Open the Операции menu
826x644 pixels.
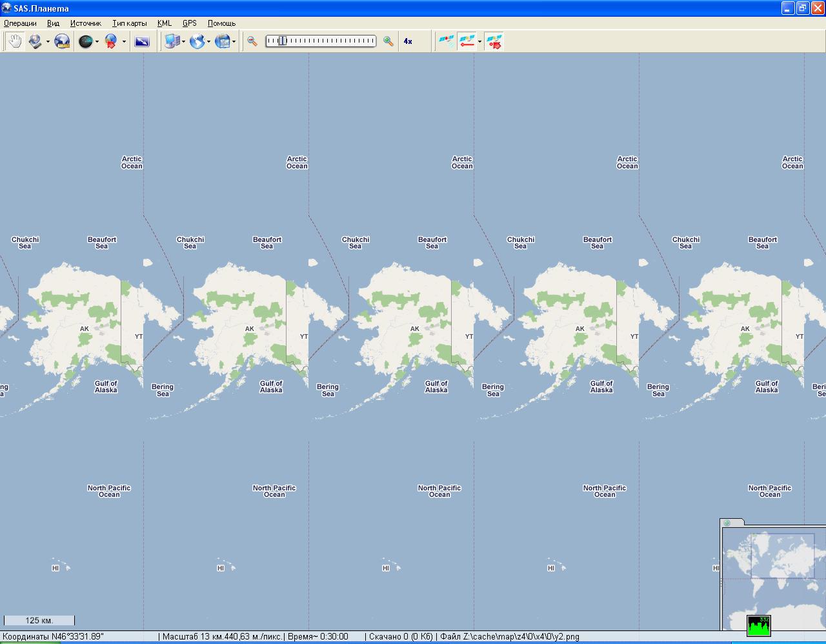point(20,23)
